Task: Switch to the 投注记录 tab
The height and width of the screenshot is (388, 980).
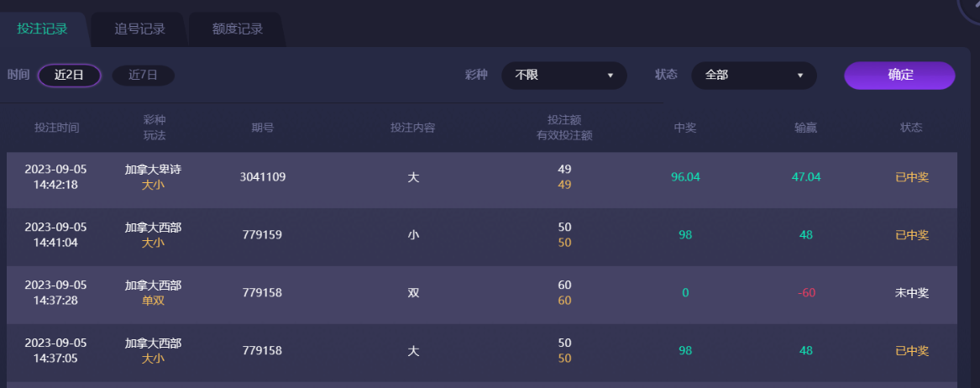Action: (x=42, y=29)
